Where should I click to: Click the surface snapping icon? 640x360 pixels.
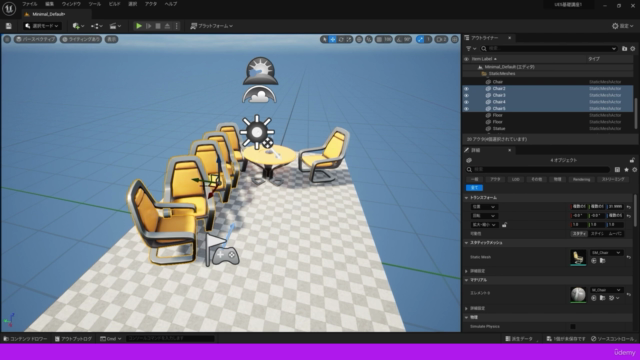(369, 39)
